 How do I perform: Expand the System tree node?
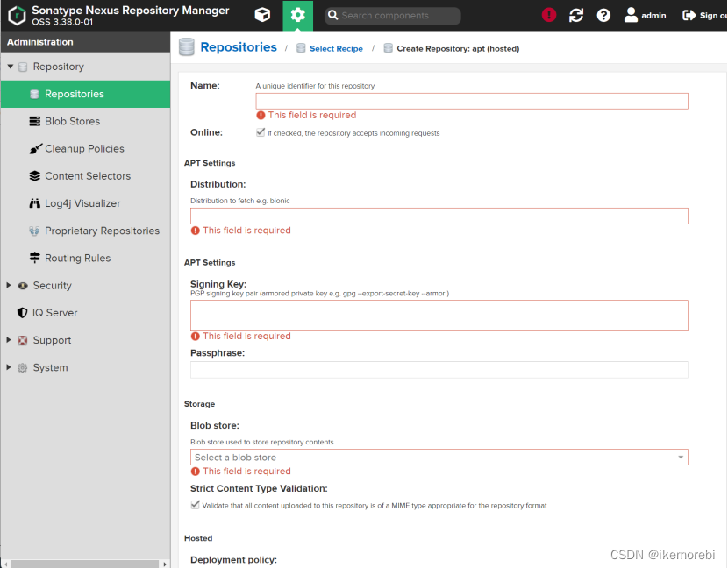(9, 367)
